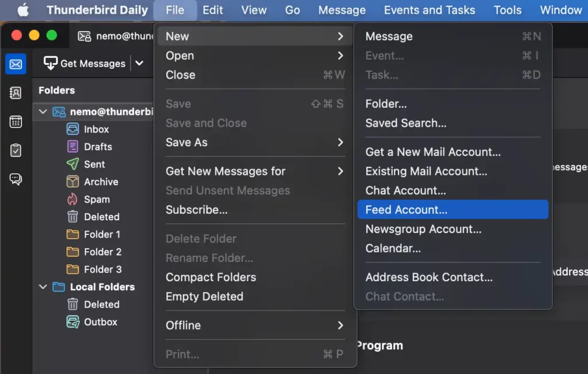Select Chat Account... option

(x=452, y=190)
